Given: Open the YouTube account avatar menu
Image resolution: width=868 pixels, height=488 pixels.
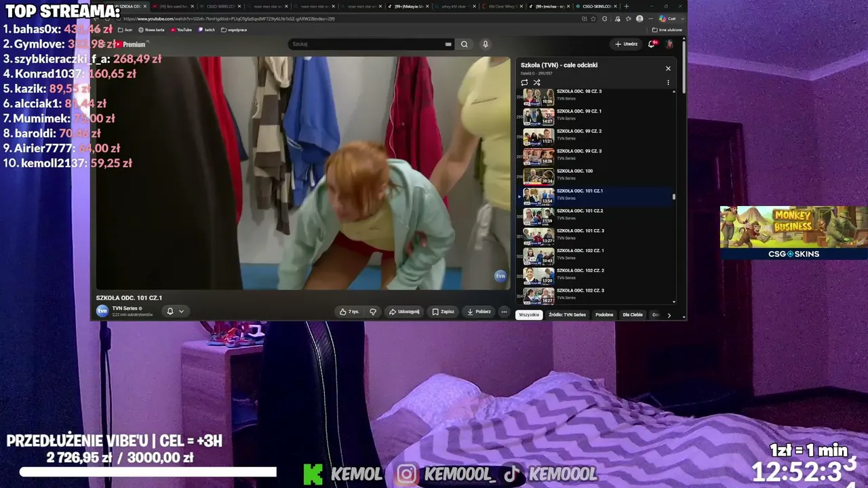Looking at the screenshot, I should (670, 44).
